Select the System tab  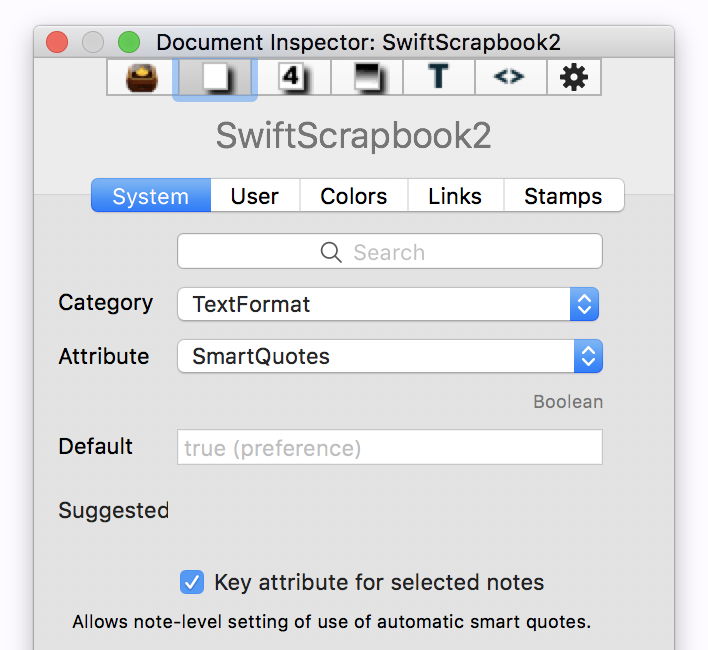[151, 196]
